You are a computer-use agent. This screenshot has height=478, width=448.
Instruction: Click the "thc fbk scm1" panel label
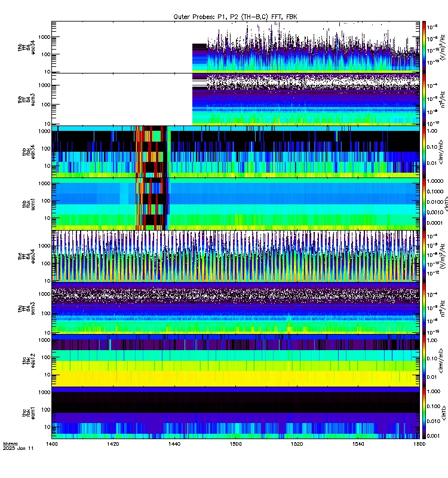click(28, 413)
